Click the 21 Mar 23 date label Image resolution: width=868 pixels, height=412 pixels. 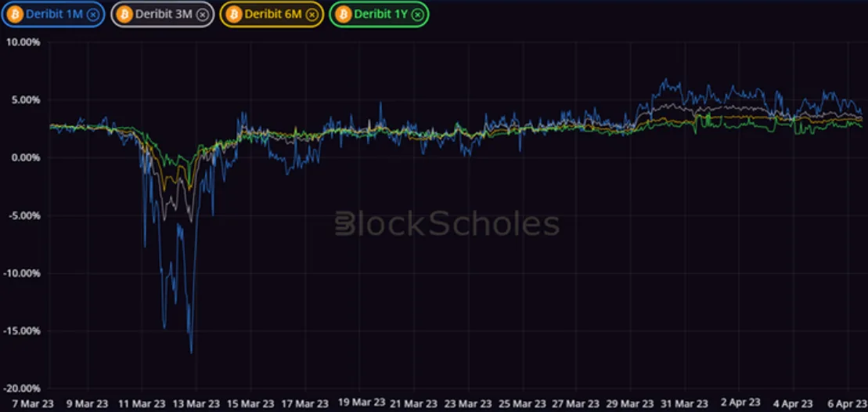tap(413, 403)
